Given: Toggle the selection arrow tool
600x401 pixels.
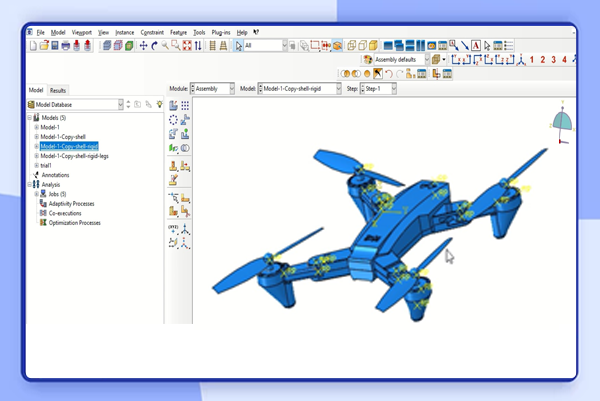Looking at the screenshot, I should pos(238,46).
